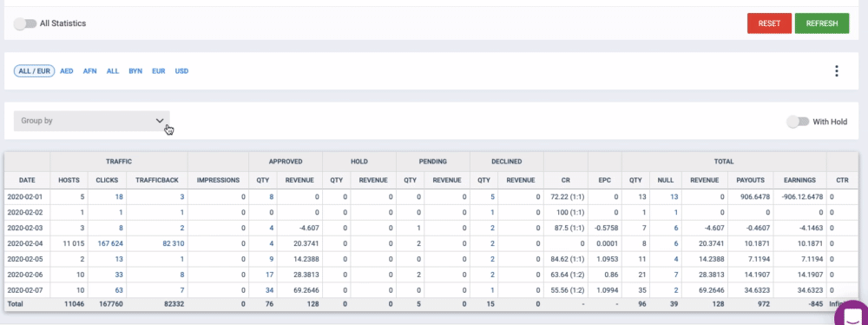This screenshot has width=868, height=325.
Task: Open the three-dot options menu
Action: 837,71
